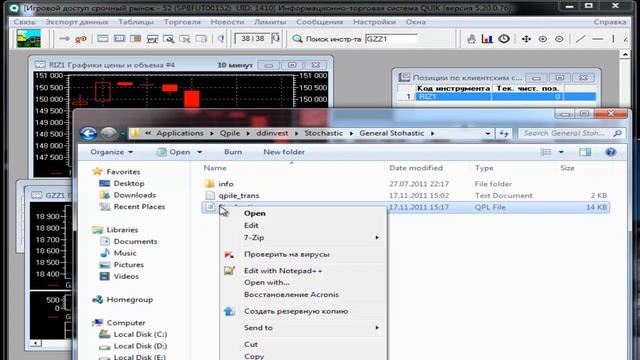Open the info folder icon
640x360 pixels.
(209, 184)
